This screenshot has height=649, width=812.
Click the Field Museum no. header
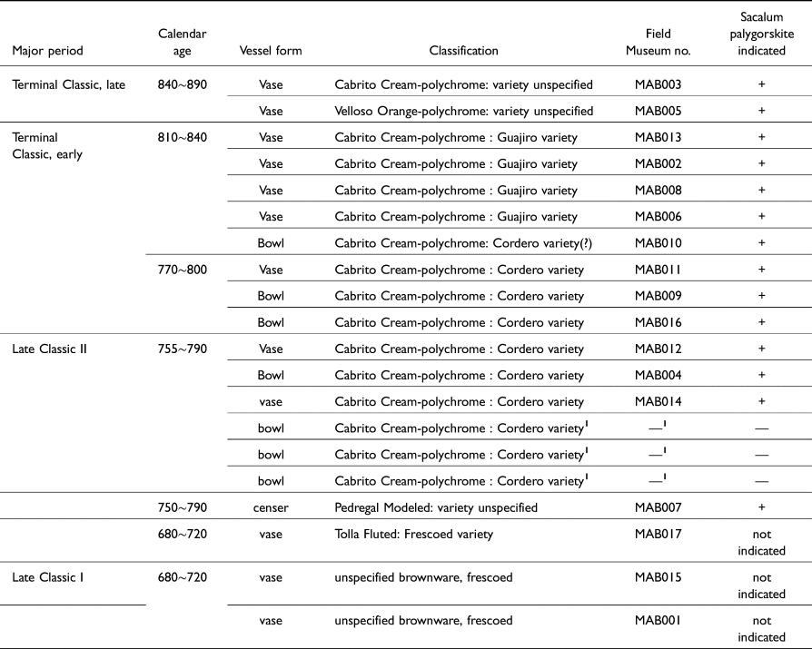(x=659, y=43)
